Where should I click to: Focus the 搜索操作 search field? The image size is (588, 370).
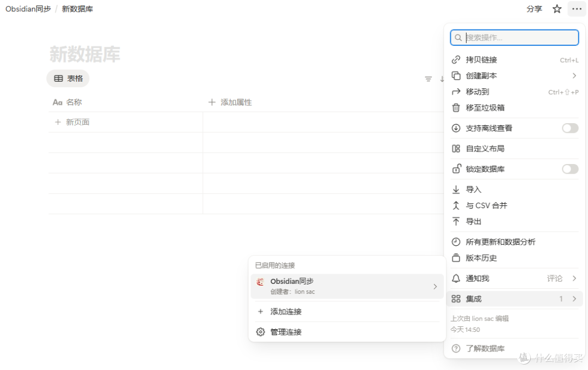pyautogui.click(x=514, y=38)
